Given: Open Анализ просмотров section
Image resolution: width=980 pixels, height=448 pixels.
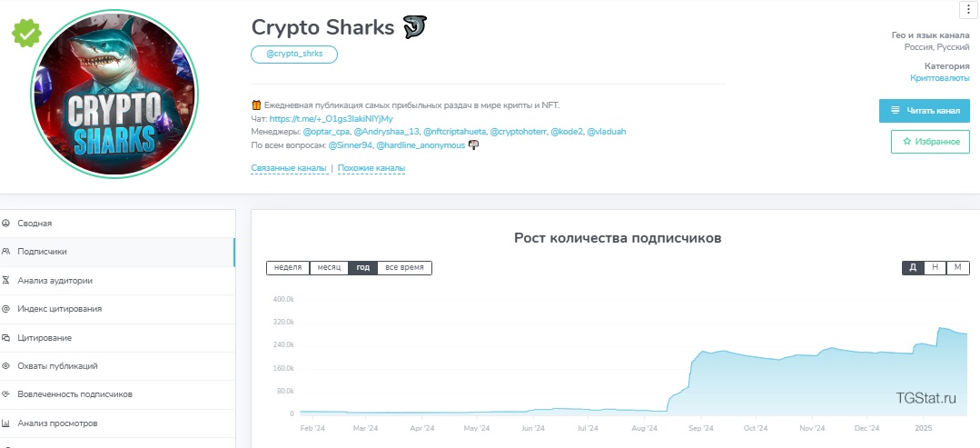Looking at the screenshot, I should click(x=117, y=423).
